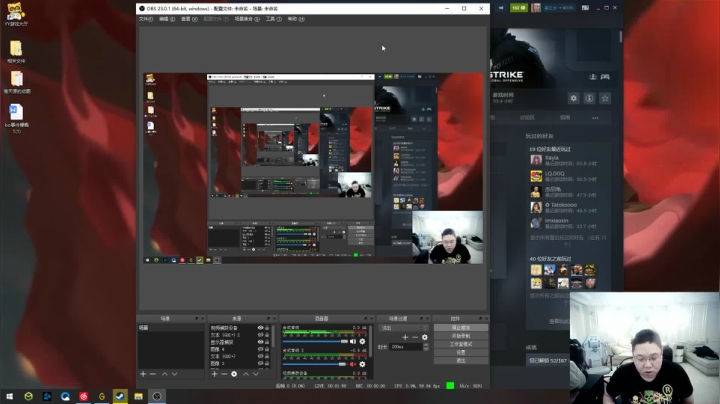720x404 pixels.
Task: Favorite the game with Steam star icon
Action: click(x=605, y=98)
